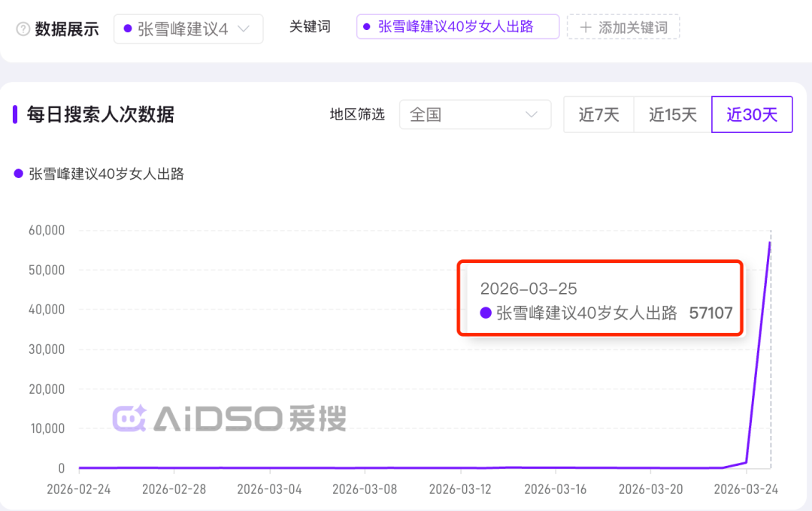The width and height of the screenshot is (812, 511).
Task: Click the 57107 value in the tooltip
Action: [710, 313]
